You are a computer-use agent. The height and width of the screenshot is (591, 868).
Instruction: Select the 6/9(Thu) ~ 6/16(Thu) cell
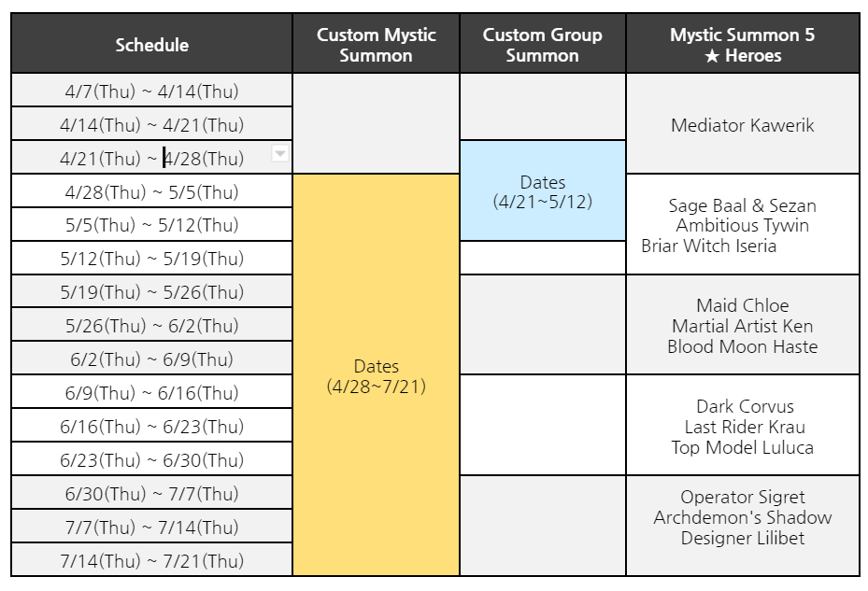[x=151, y=392]
